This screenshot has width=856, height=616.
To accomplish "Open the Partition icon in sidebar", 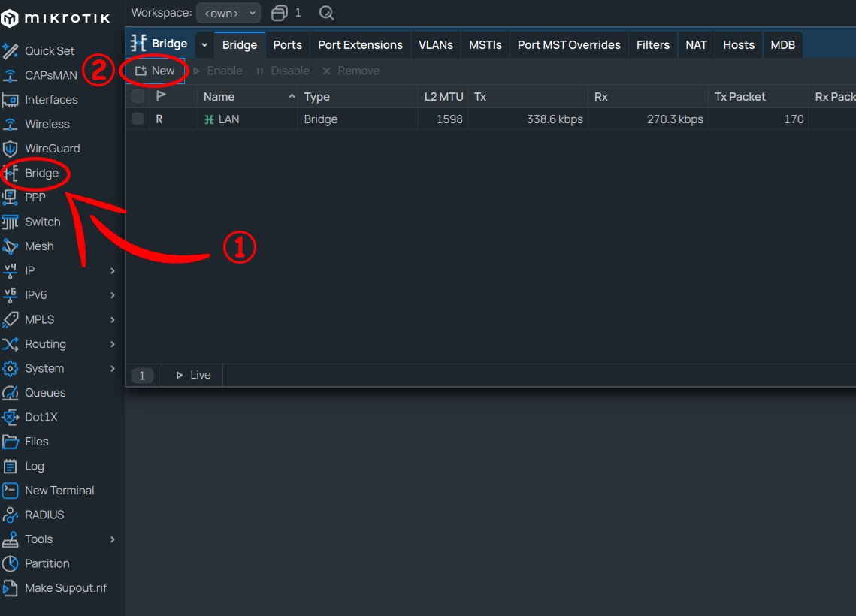I will click(10, 563).
